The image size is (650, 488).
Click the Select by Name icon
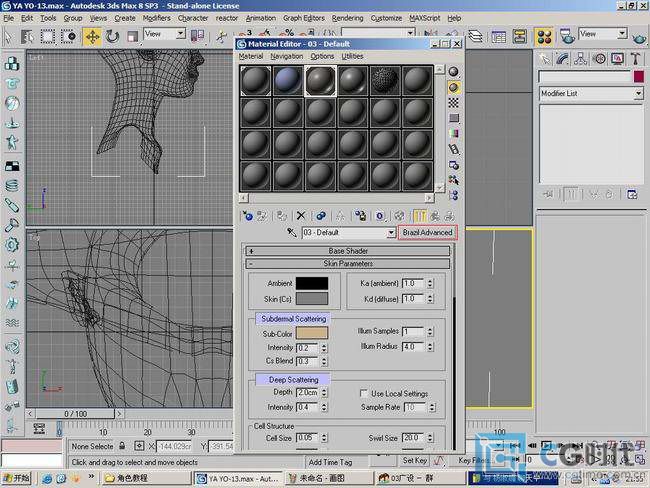[27, 36]
